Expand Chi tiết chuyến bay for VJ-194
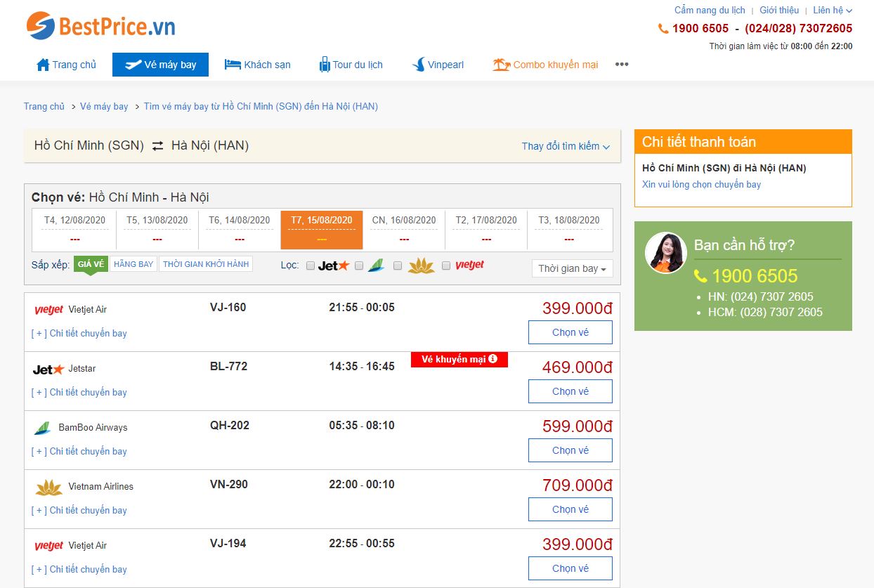The image size is (874, 588). 79,570
